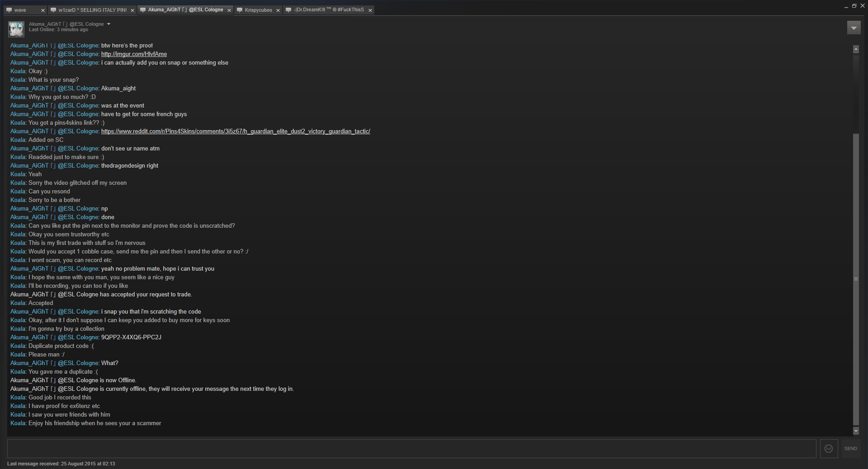This screenshot has height=469, width=868.
Task: Expand the dropdown arrow beside Akuma_AiGhT's name
Action: (x=108, y=24)
